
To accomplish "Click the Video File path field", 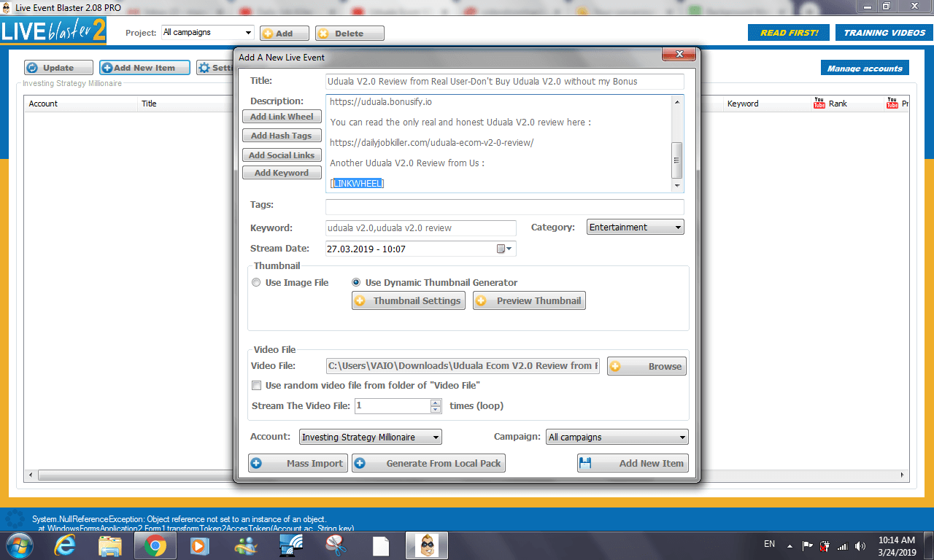I will pos(463,366).
